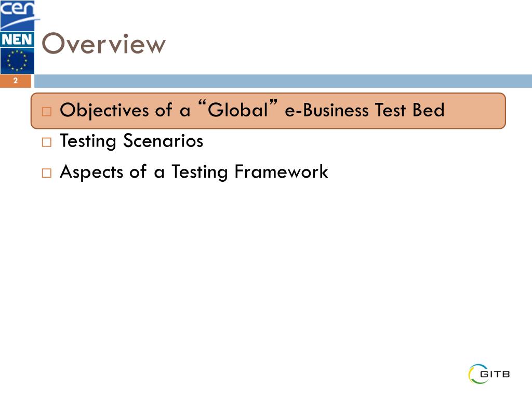The height and width of the screenshot is (399, 532).
Task: Click the word Aspects in third bullet
Action: (x=91, y=172)
